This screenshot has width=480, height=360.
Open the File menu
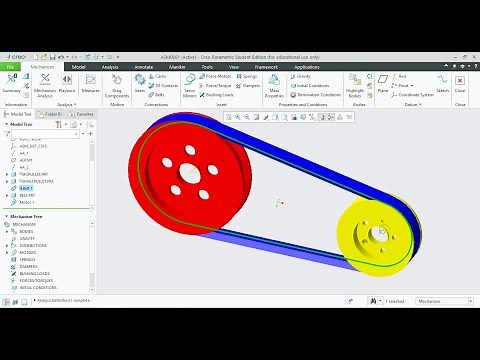(x=10, y=67)
